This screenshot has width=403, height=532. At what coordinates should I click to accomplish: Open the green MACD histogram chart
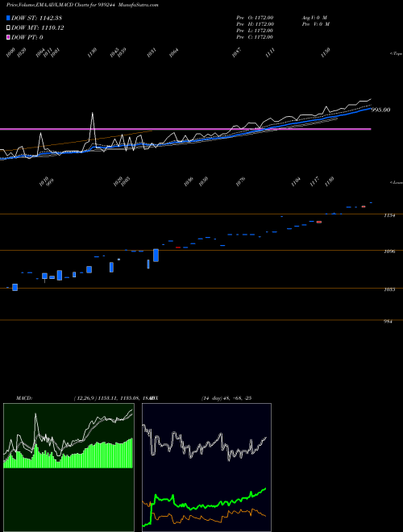(x=69, y=468)
